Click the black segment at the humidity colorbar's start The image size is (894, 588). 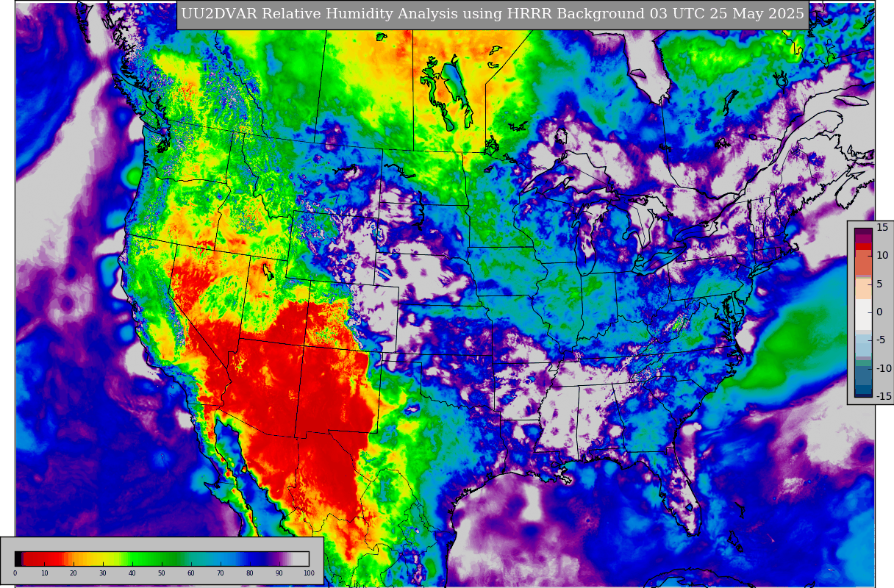click(x=18, y=559)
